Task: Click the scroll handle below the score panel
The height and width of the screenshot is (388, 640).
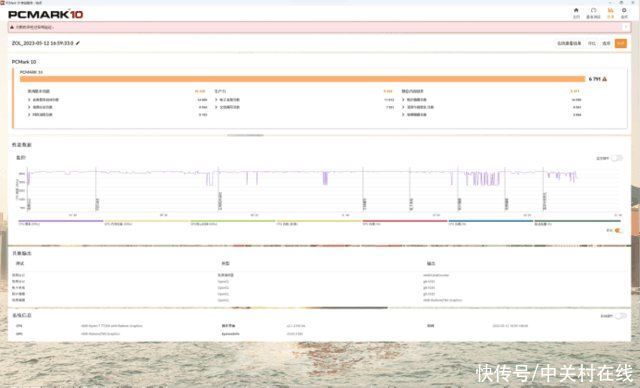Action: [x=245, y=135]
